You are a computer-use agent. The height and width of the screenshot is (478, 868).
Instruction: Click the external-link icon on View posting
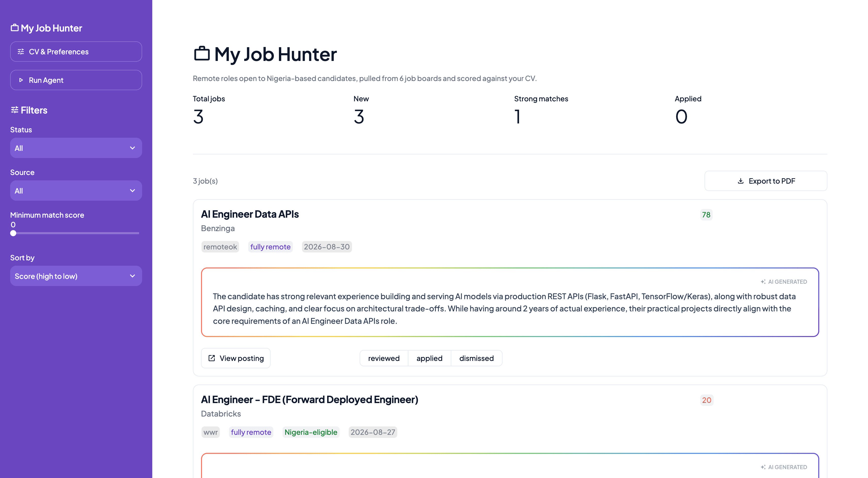[x=212, y=358]
